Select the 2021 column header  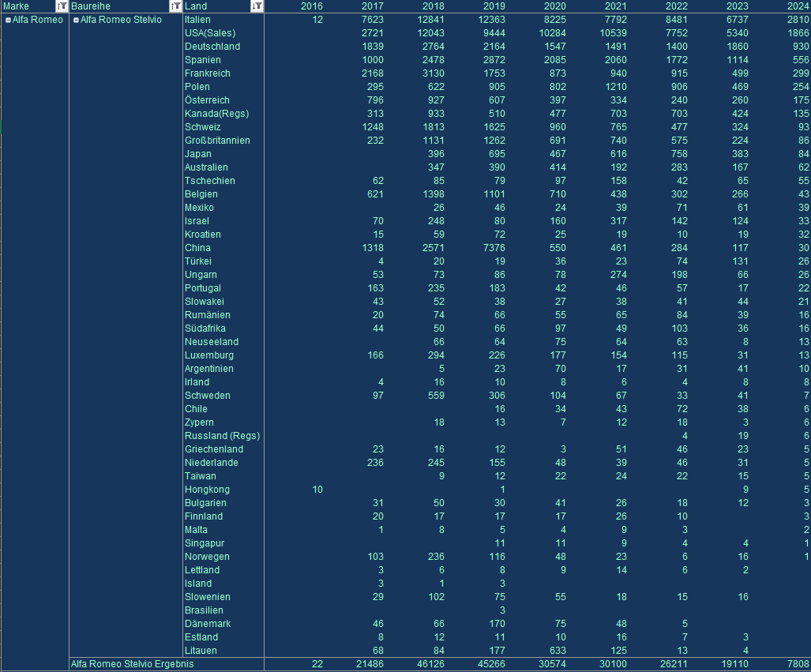point(615,6)
